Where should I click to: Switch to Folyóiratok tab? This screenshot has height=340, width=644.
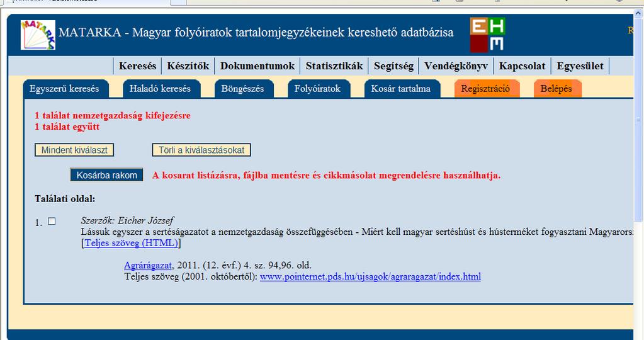coord(319,89)
